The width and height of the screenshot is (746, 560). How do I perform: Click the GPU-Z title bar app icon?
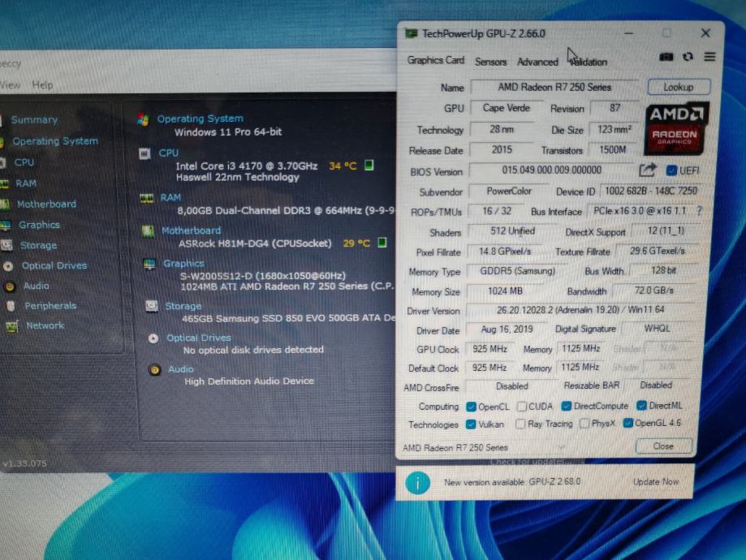point(411,33)
